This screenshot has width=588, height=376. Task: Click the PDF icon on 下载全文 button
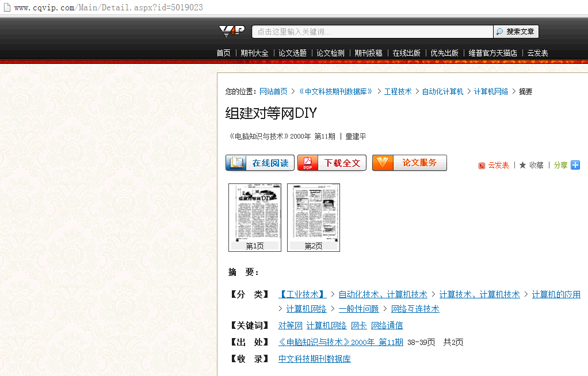point(308,163)
